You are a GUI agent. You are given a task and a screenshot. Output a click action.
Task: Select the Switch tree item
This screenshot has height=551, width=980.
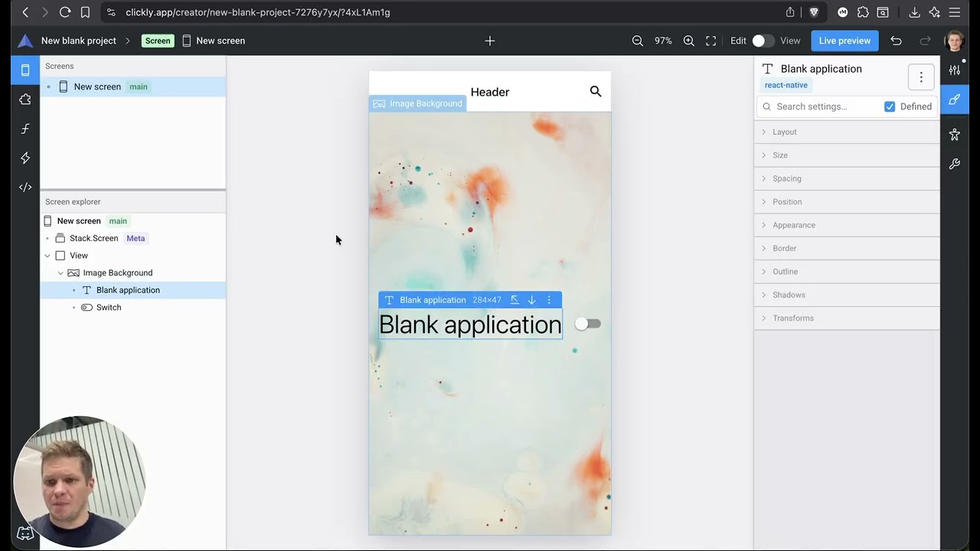point(133,307)
